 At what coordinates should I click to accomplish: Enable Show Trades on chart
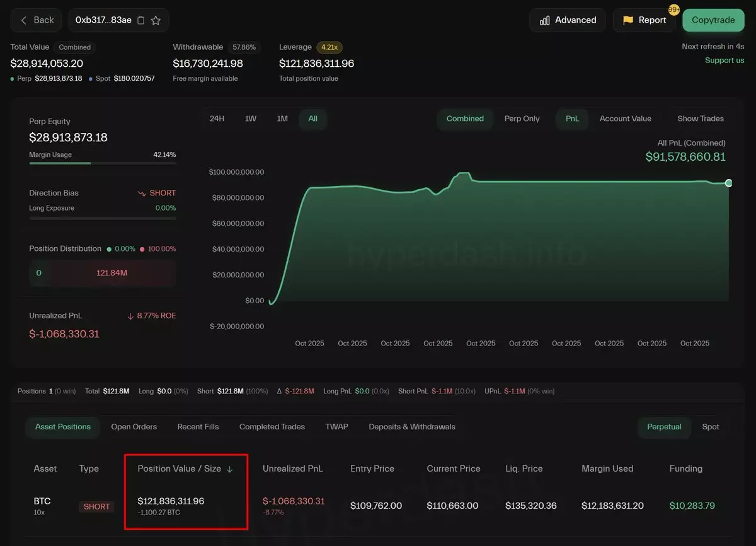700,119
